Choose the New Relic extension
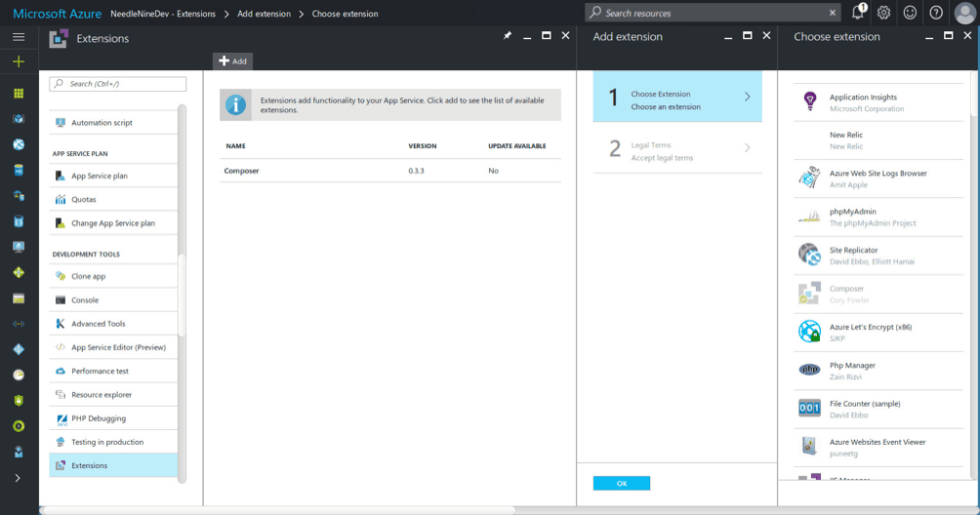 coord(878,140)
